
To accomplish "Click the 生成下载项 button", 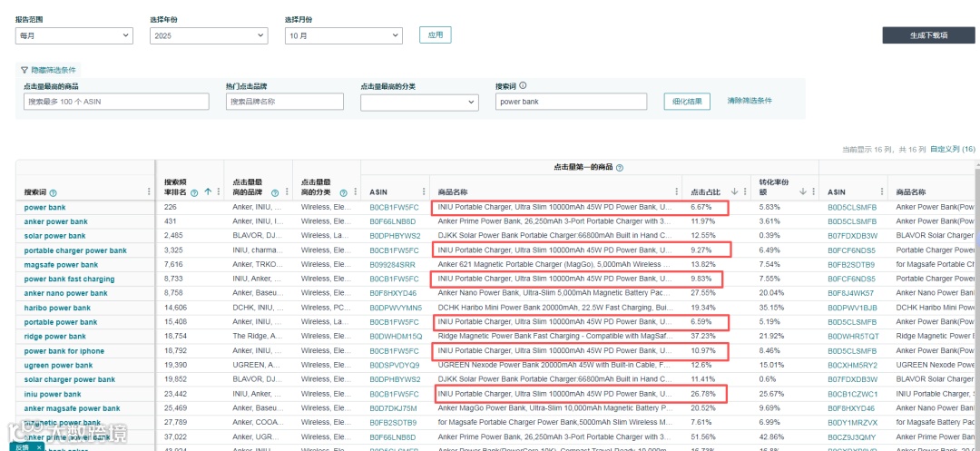I will click(929, 35).
